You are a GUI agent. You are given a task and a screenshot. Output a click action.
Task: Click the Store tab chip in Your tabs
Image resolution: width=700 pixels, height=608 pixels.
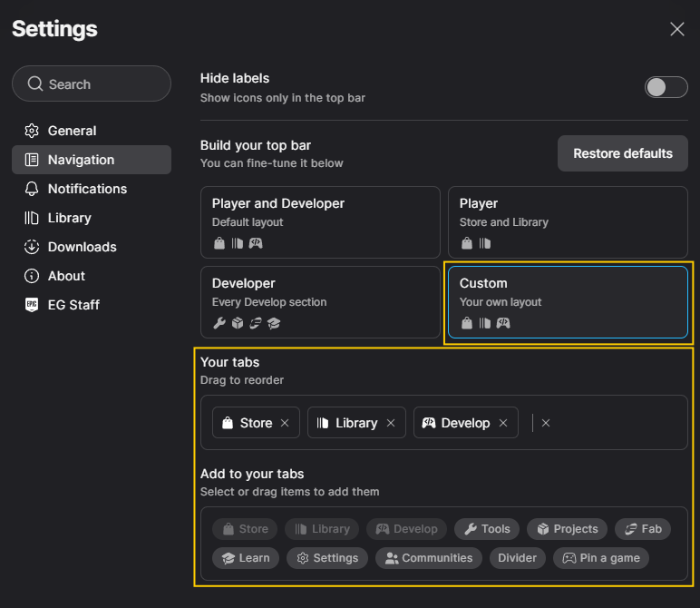click(x=256, y=423)
